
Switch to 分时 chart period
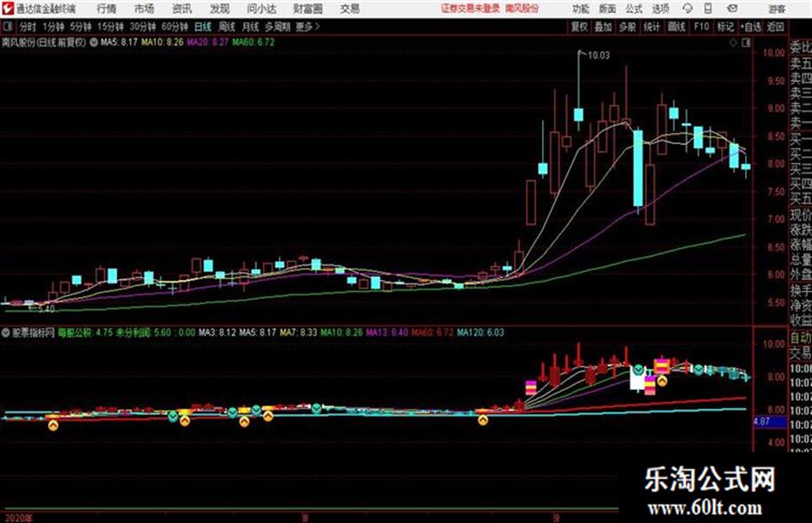tap(28, 26)
